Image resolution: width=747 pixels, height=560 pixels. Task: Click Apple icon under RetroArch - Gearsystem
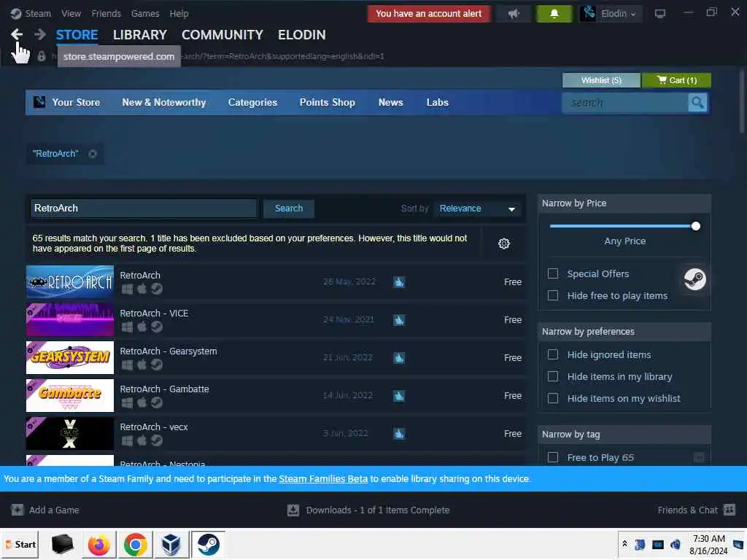click(x=142, y=365)
